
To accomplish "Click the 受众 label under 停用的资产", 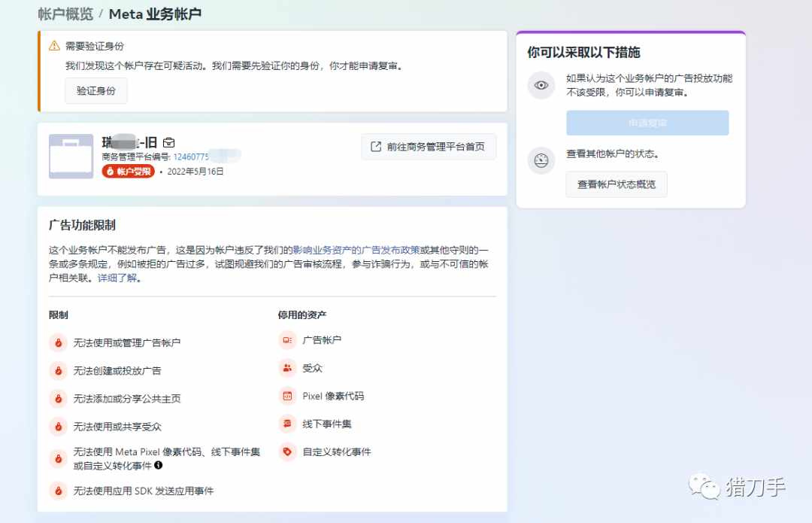I will click(312, 368).
